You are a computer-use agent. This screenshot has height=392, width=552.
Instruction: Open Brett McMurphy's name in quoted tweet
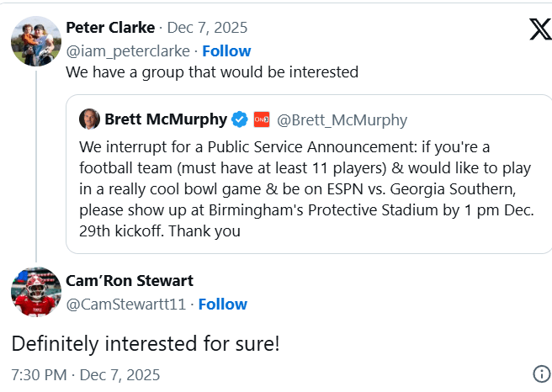pyautogui.click(x=166, y=119)
